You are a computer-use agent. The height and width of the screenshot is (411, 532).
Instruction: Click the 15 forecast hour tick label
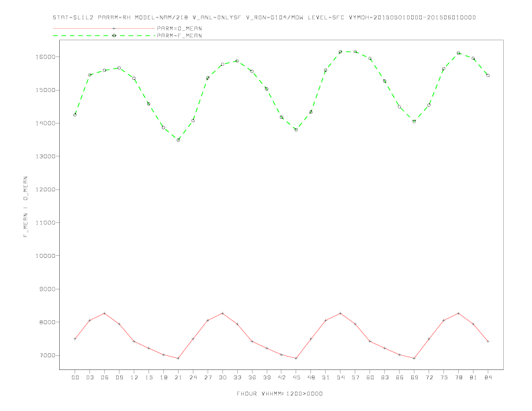(148, 377)
